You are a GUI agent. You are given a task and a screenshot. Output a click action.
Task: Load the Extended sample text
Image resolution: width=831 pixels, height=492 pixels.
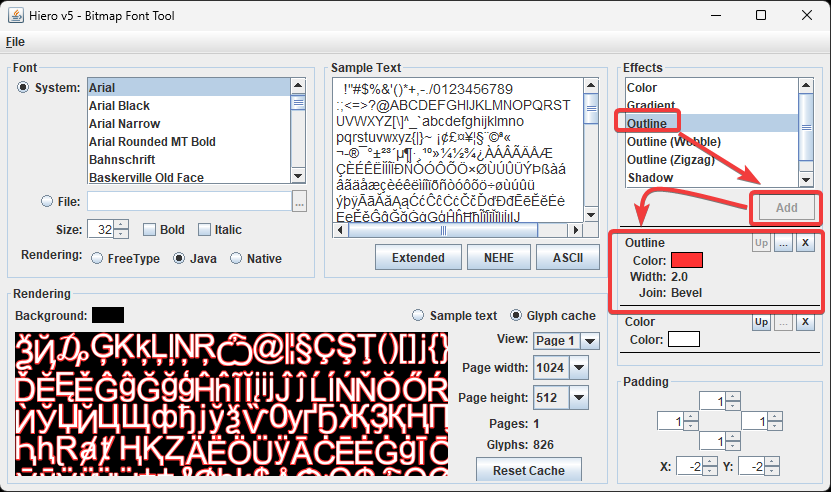pos(418,257)
